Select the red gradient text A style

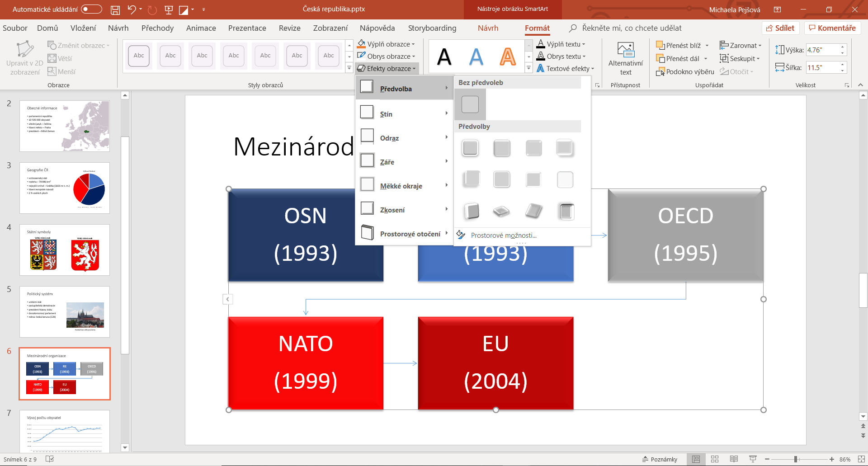pos(508,57)
